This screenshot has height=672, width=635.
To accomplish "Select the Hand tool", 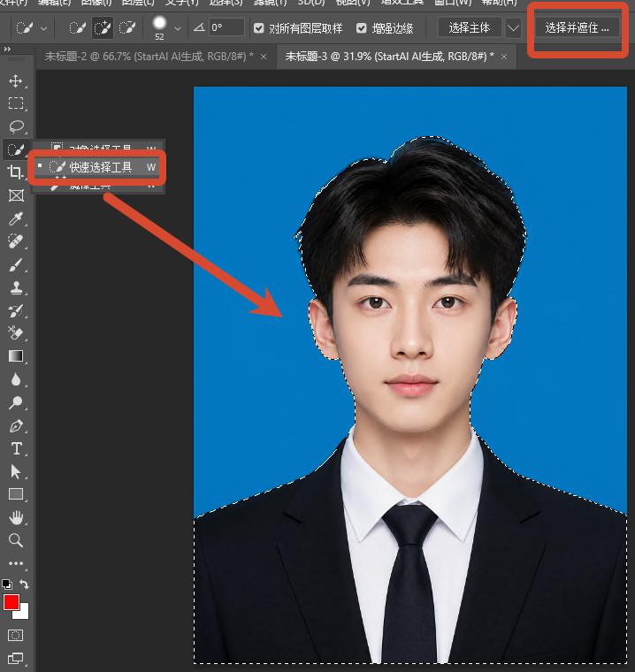I will click(16, 518).
